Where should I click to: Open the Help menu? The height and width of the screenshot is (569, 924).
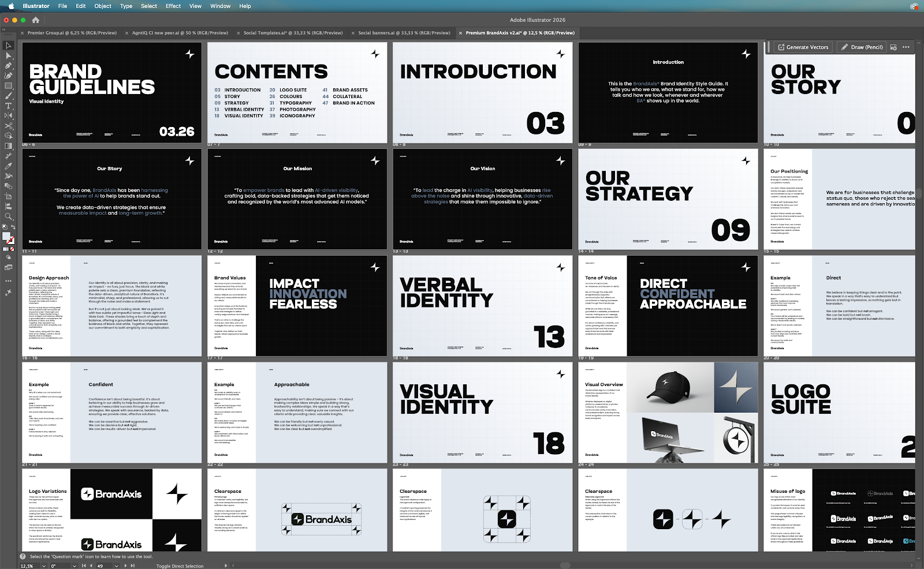point(245,6)
